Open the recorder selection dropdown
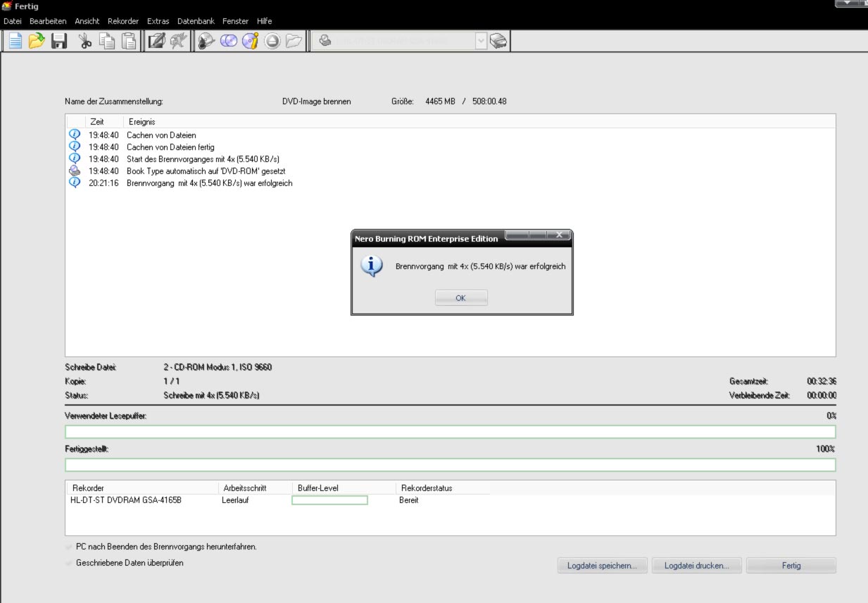868x603 pixels. (x=482, y=41)
